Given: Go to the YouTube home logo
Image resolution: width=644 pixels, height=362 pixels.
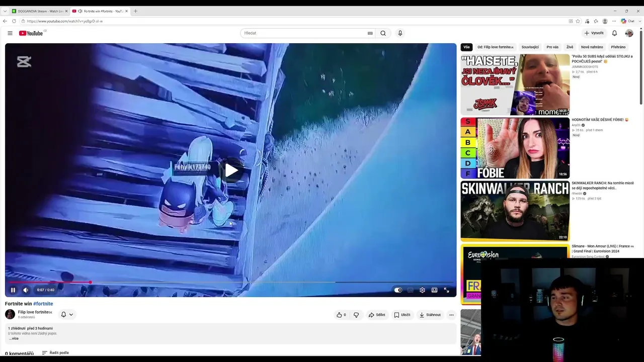Looking at the screenshot, I should pyautogui.click(x=31, y=33).
